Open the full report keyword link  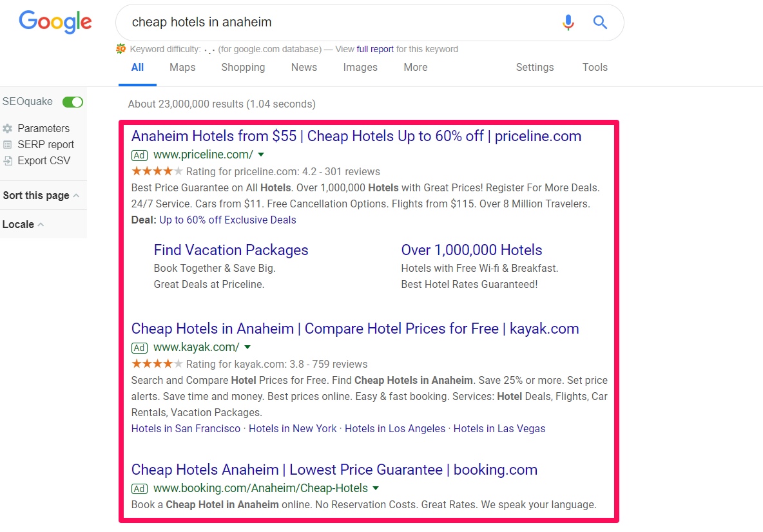(x=375, y=49)
